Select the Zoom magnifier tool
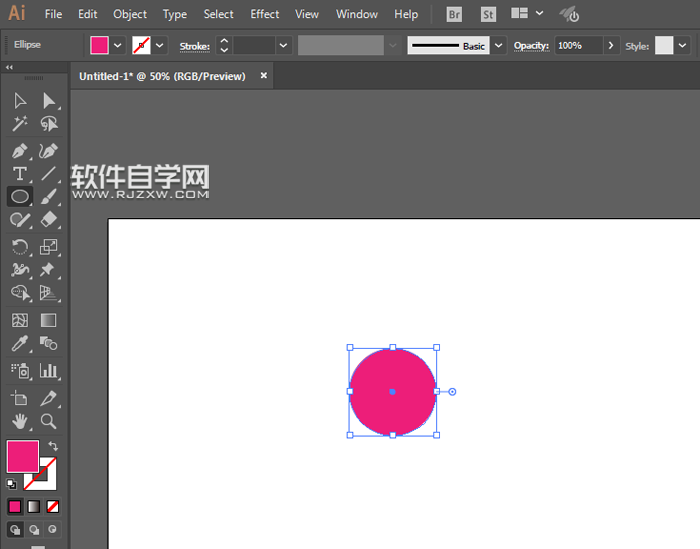Screen dimensions: 700x549 (x=48, y=421)
